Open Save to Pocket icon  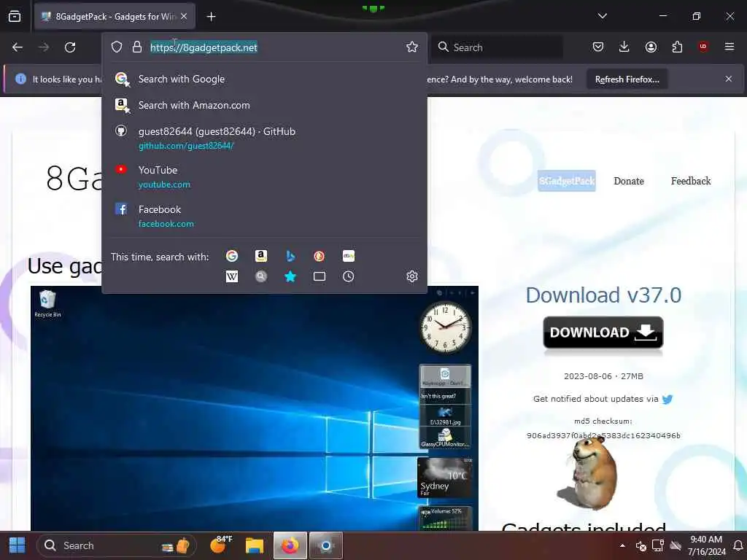tap(598, 47)
